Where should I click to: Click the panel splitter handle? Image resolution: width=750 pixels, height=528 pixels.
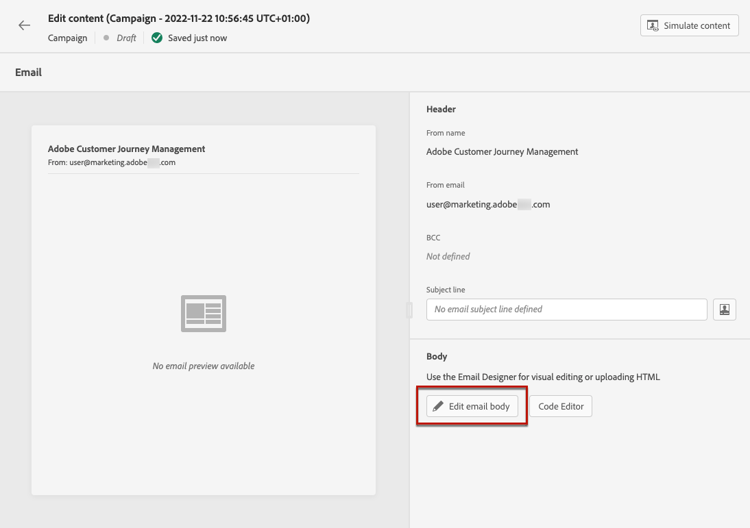(x=409, y=310)
